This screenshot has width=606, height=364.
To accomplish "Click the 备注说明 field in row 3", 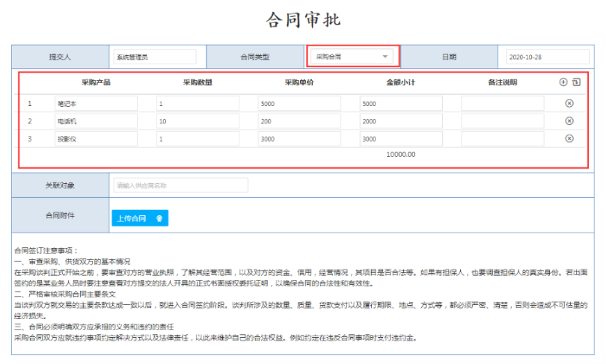I will [x=502, y=138].
